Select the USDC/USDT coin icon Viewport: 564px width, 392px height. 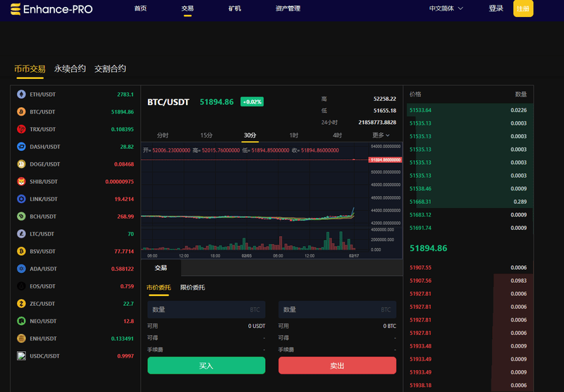tap(21, 356)
